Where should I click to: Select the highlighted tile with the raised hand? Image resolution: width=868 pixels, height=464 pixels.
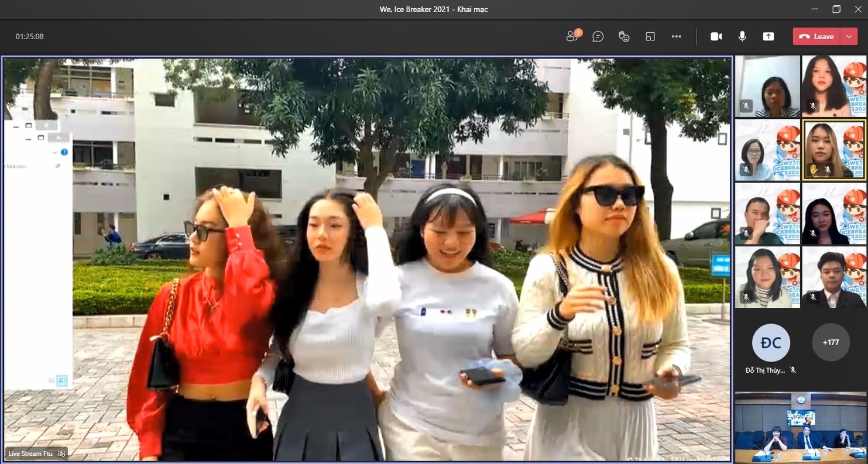click(x=834, y=149)
